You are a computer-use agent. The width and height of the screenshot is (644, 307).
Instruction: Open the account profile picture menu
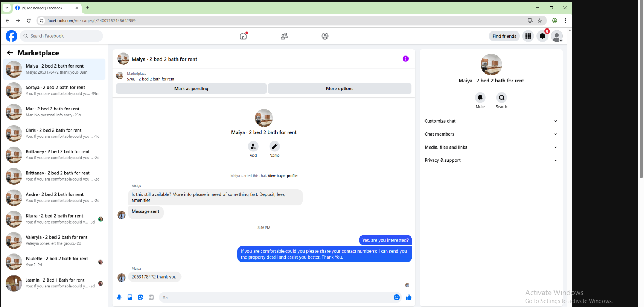point(557,36)
